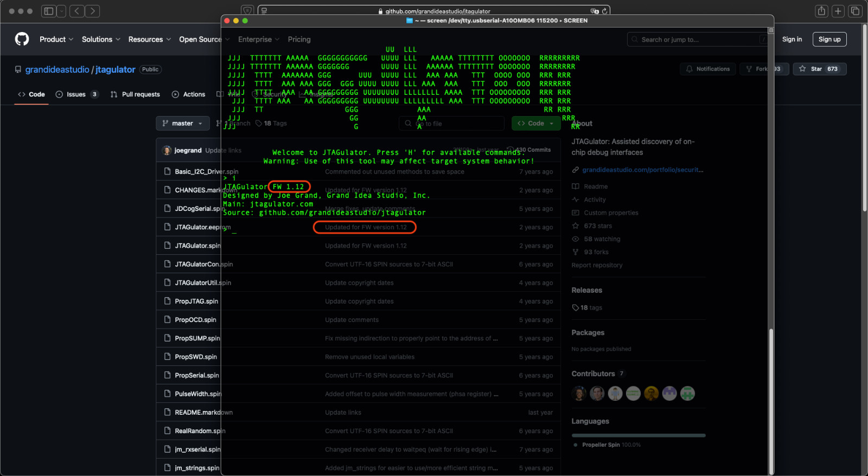Screen dimensions: 868x476
Task: Open the JTAGulator.spin file
Action: pyautogui.click(x=197, y=246)
